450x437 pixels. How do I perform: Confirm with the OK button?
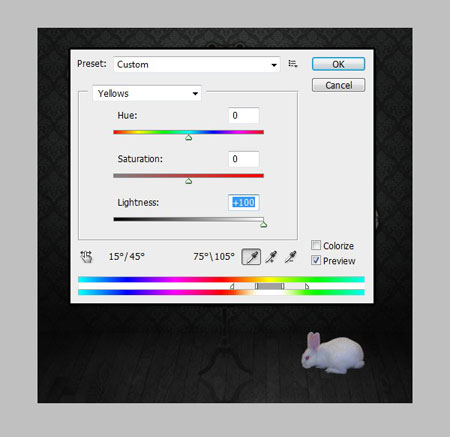click(338, 64)
